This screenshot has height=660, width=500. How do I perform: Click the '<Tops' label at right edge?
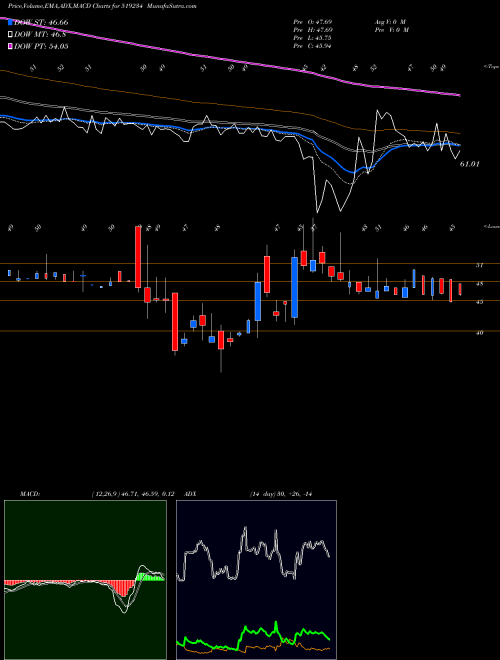(491, 67)
